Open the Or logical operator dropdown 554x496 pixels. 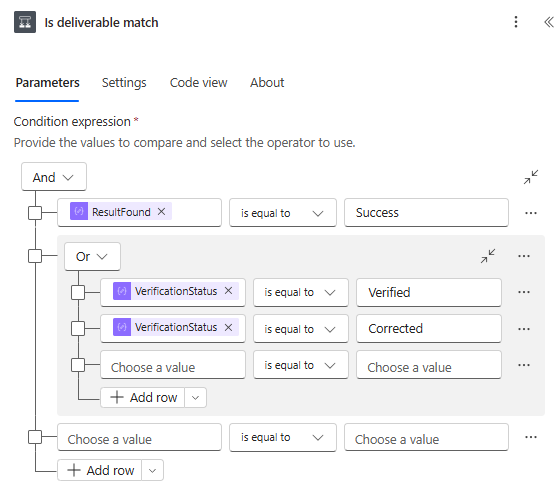[x=92, y=256]
